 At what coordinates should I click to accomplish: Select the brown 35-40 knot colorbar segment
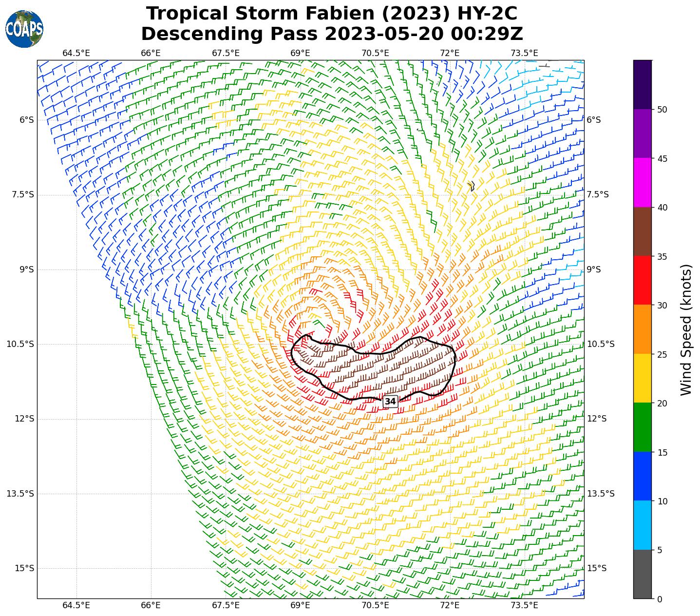pyautogui.click(x=642, y=231)
